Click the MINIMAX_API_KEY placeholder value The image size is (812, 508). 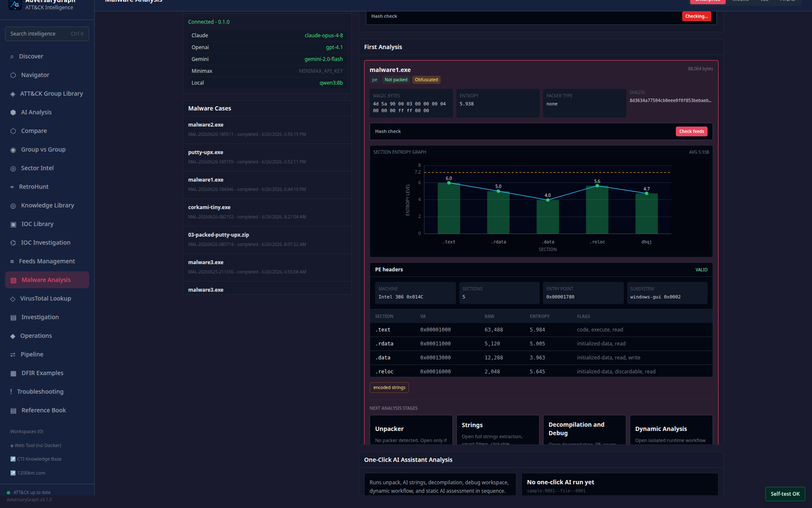click(321, 71)
